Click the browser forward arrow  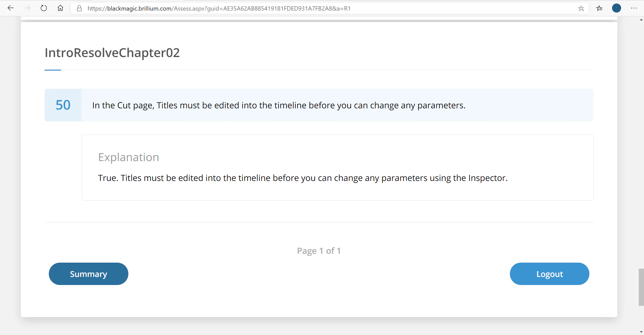27,8
